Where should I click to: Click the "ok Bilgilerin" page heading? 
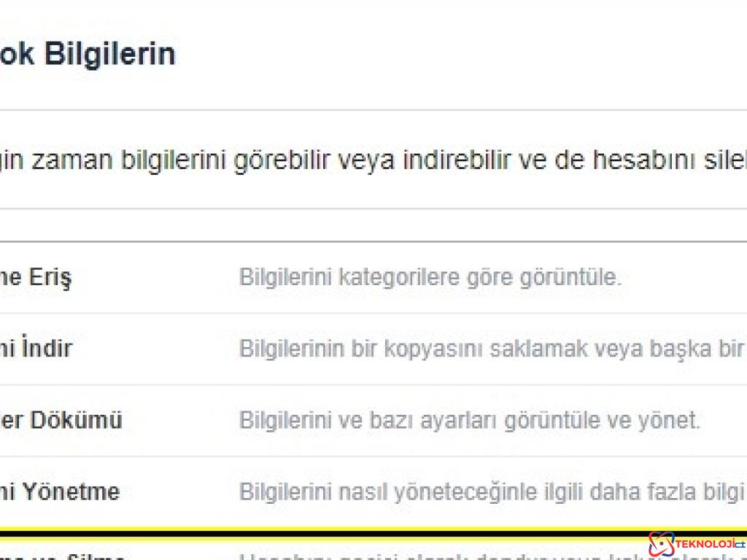(x=88, y=53)
